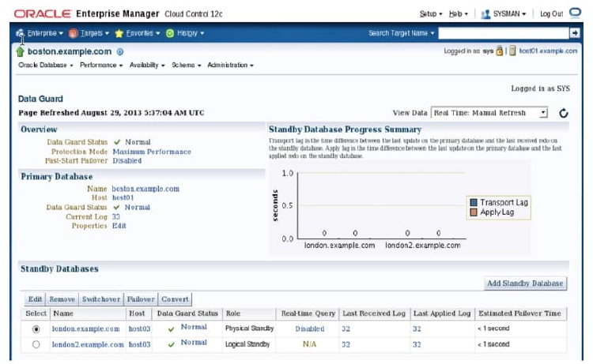Viewport: 593px width, 364px height.
Task: Click the Add Standby Database button
Action: click(525, 283)
